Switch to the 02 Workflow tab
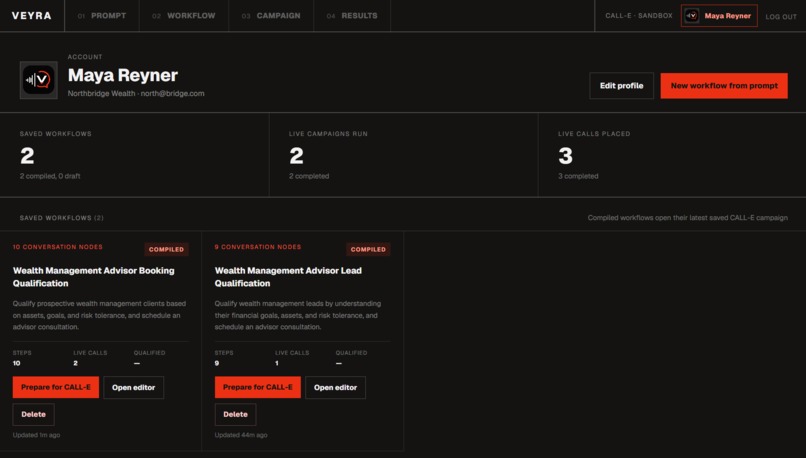Viewport: 806px width, 458px height. [x=184, y=15]
